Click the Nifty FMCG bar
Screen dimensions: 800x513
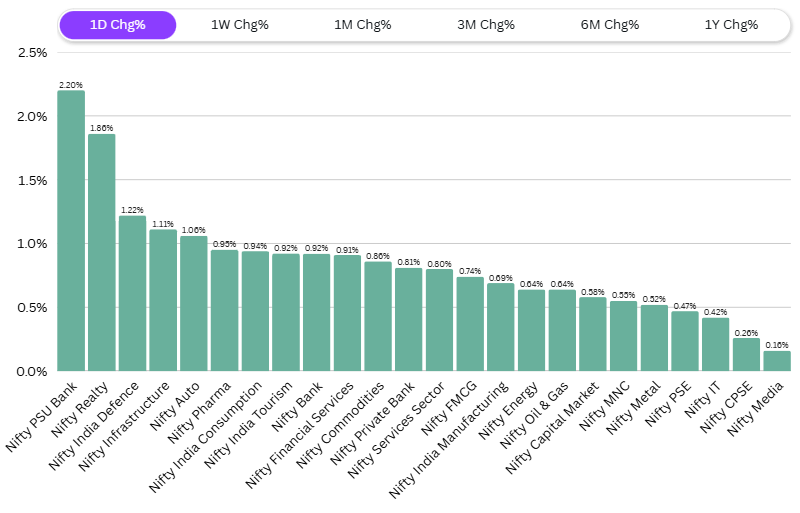(x=470, y=324)
